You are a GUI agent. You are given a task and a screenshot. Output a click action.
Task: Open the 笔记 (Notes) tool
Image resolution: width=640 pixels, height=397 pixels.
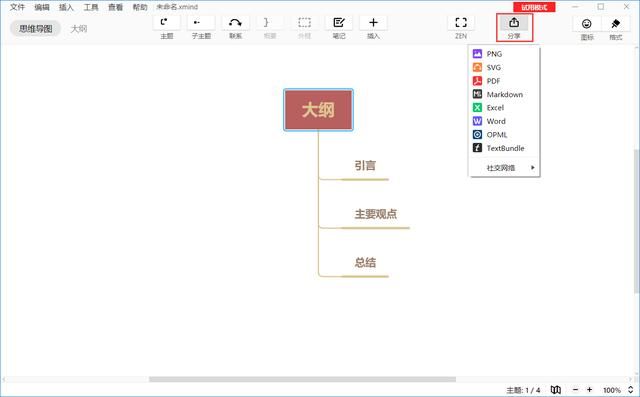coord(339,23)
